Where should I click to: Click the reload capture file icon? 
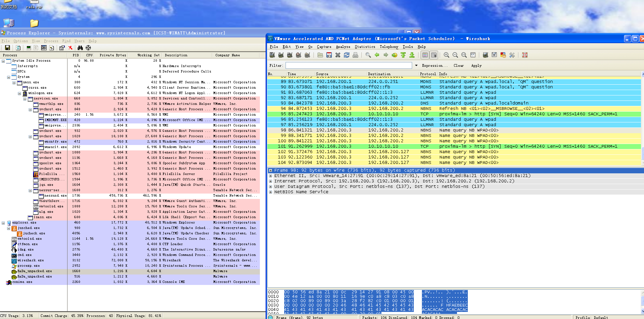pyautogui.click(x=347, y=55)
